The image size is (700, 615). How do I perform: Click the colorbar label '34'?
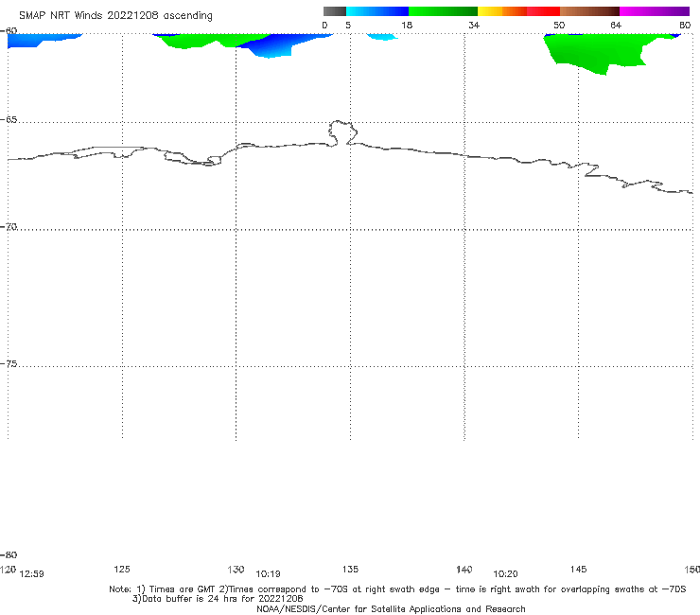tap(474, 25)
